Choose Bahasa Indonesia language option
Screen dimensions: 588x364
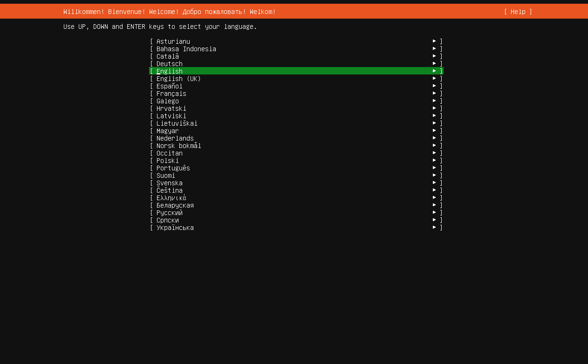point(296,49)
